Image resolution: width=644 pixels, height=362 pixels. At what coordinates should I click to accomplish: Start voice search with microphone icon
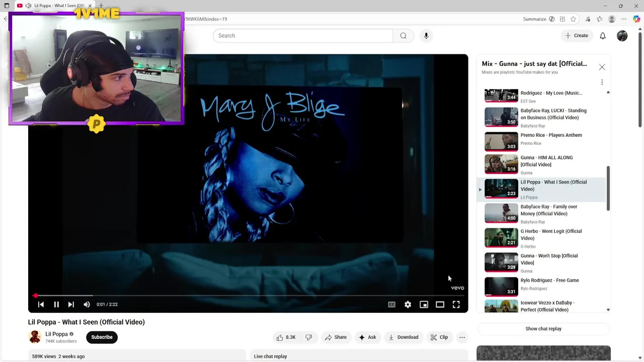[426, 36]
